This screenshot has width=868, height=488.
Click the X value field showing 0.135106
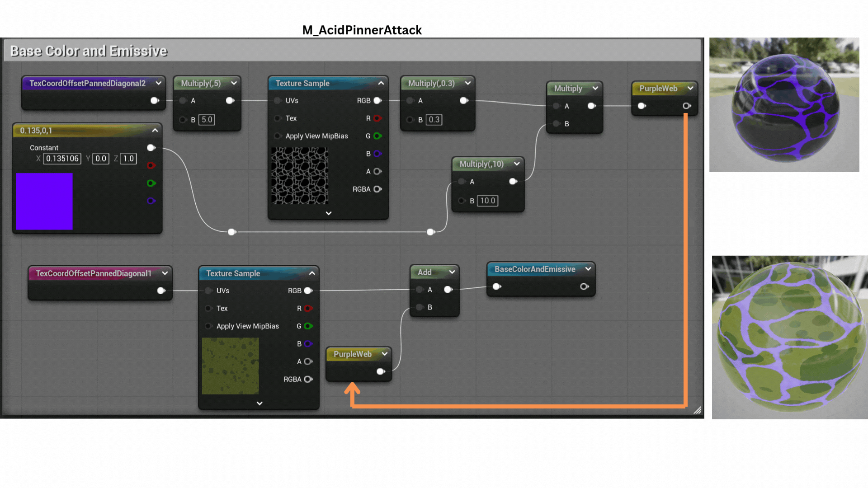(x=62, y=159)
